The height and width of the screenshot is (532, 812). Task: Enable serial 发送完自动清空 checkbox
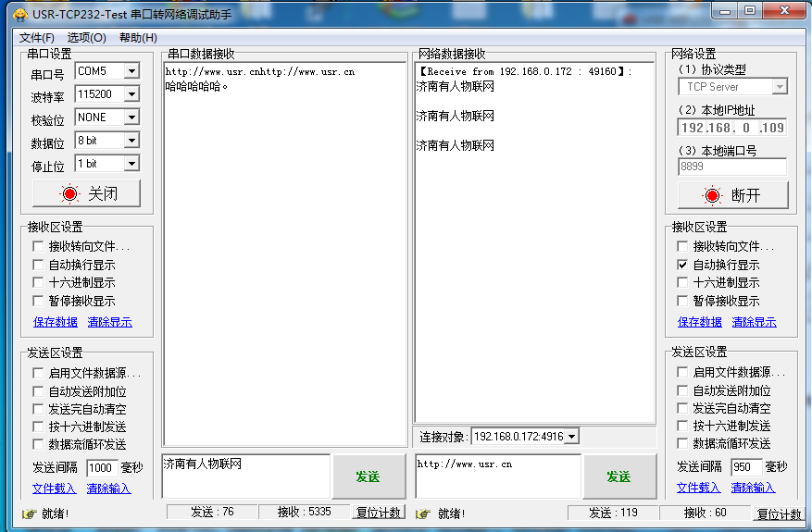pos(38,409)
